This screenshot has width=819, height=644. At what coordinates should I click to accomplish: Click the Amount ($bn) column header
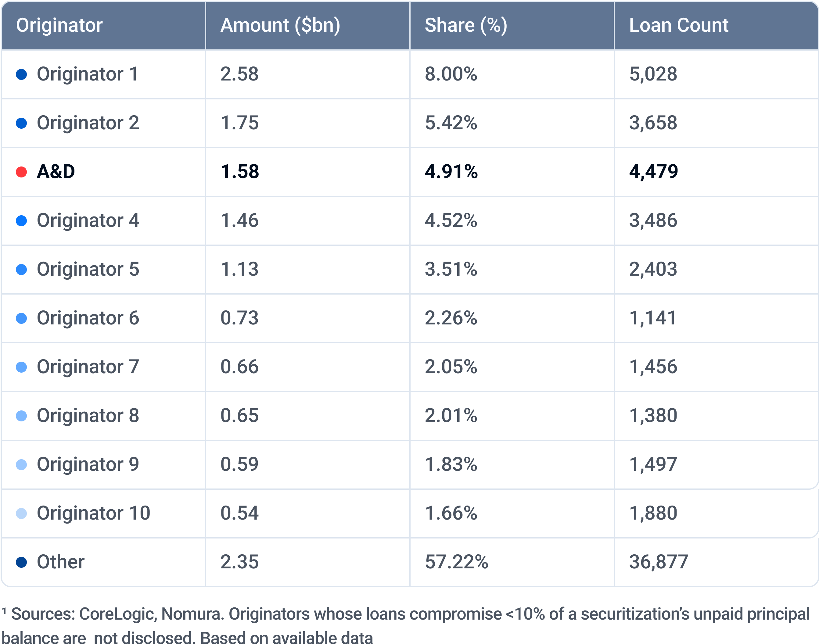point(280,25)
